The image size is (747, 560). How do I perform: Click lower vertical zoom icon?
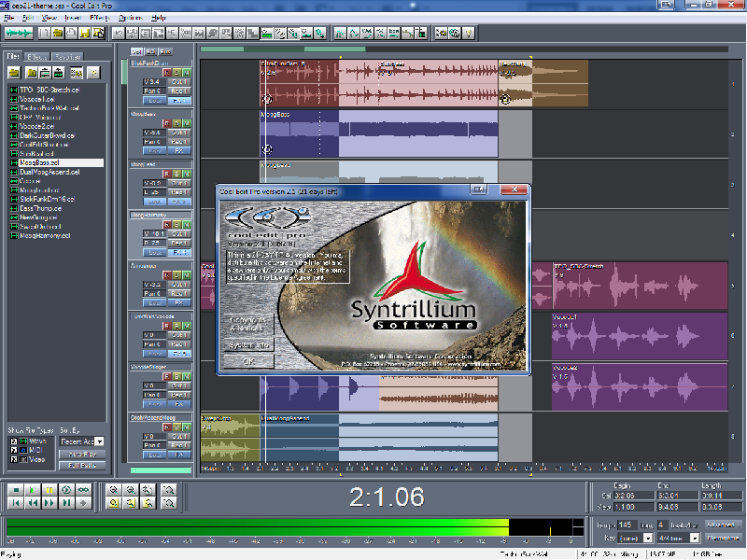169,502
